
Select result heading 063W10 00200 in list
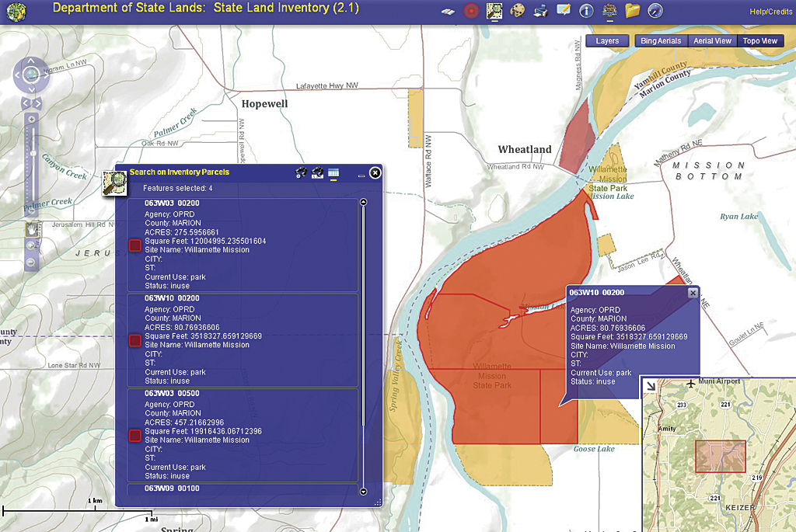pos(172,298)
